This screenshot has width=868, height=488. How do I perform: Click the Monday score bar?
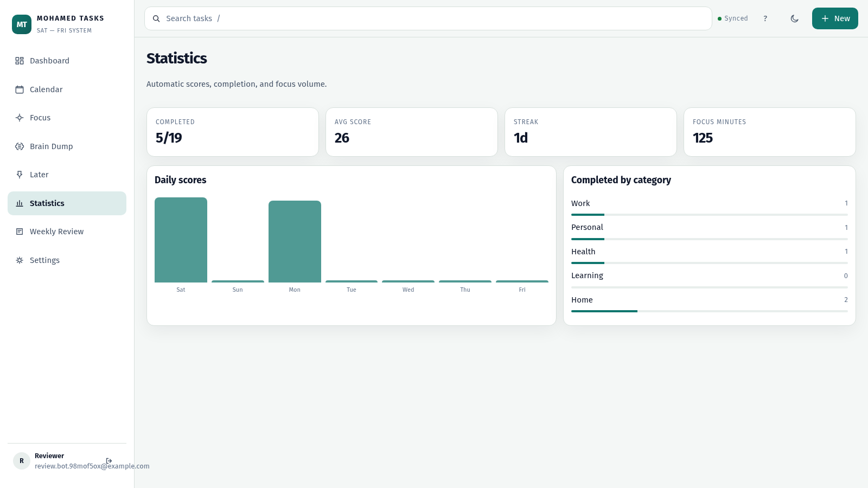click(295, 241)
